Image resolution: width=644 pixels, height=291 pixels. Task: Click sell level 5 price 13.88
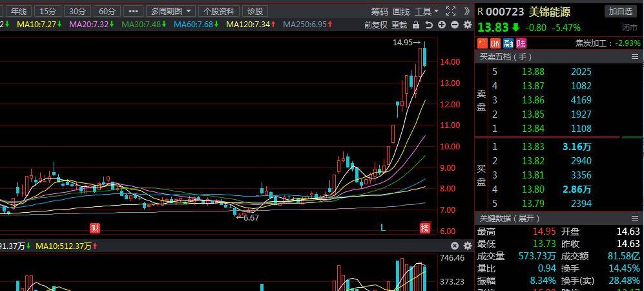pos(533,72)
